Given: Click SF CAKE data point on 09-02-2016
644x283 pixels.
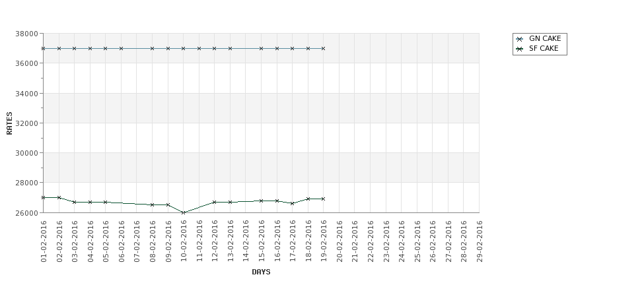Looking at the screenshot, I should tap(168, 204).
